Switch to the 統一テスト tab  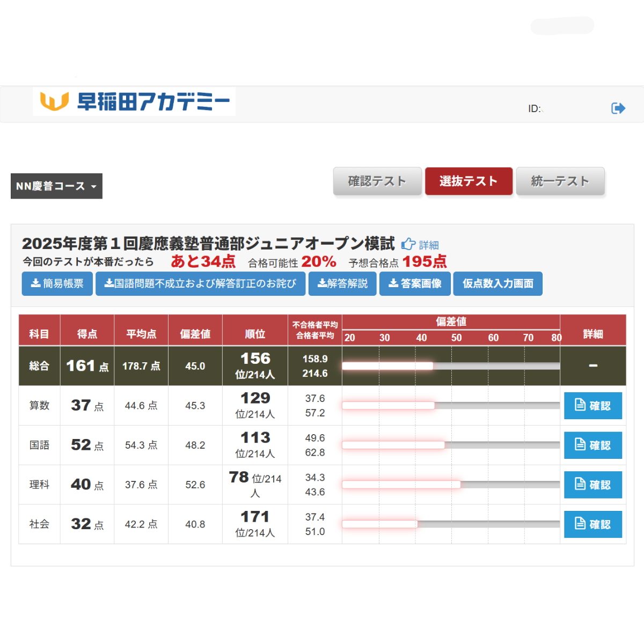(560, 181)
